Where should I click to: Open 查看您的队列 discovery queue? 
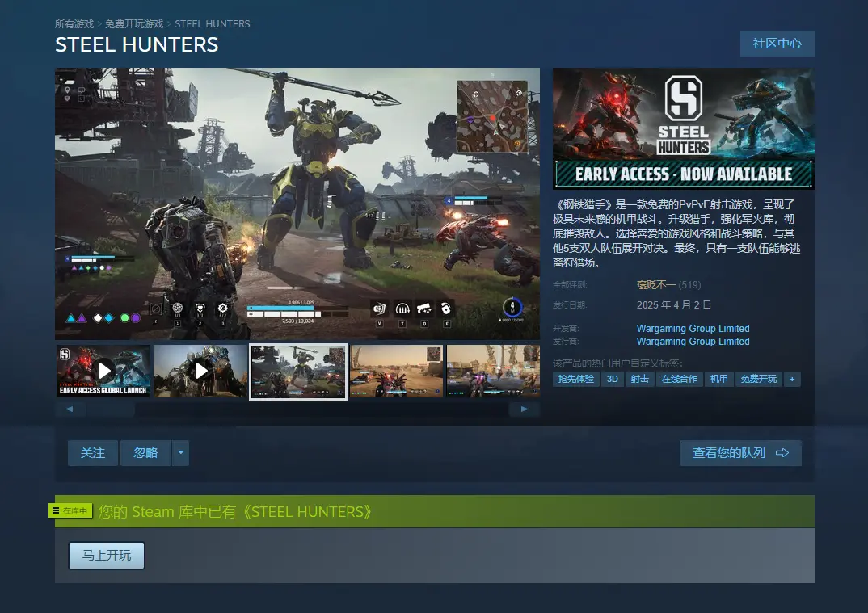click(x=740, y=453)
